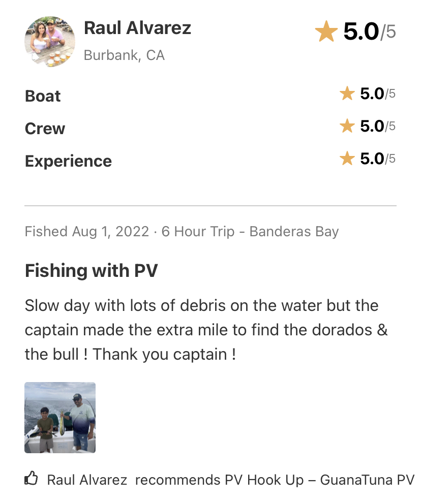Click the thumbs-up recommend icon
This screenshot has height=504, width=421.
pyautogui.click(x=31, y=478)
